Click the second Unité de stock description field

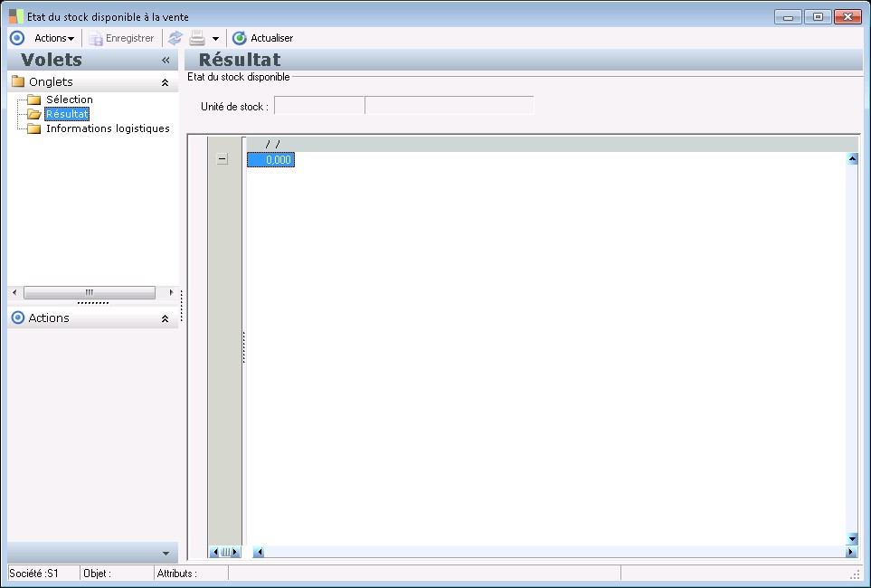450,105
